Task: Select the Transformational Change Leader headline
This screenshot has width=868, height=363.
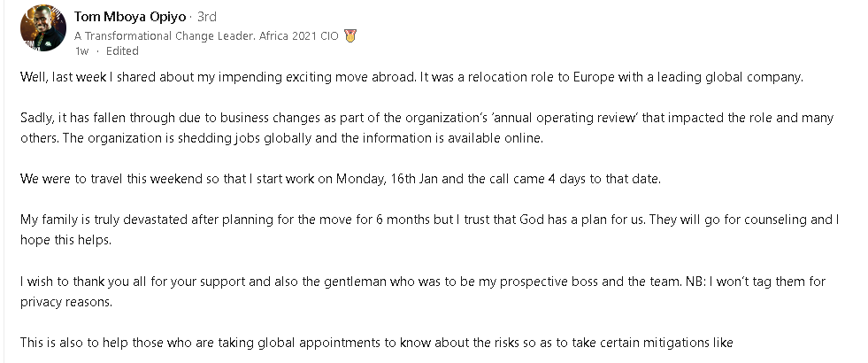Action: [208, 36]
